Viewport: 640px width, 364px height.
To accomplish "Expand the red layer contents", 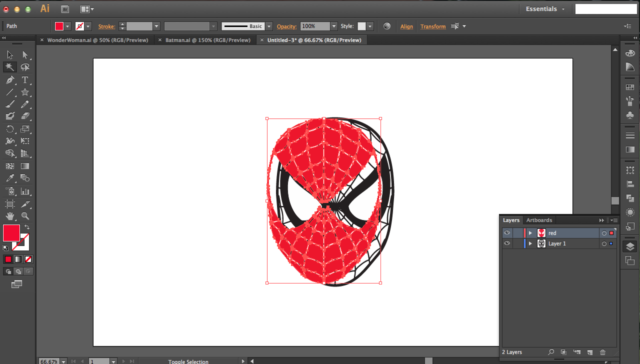I will (x=530, y=233).
